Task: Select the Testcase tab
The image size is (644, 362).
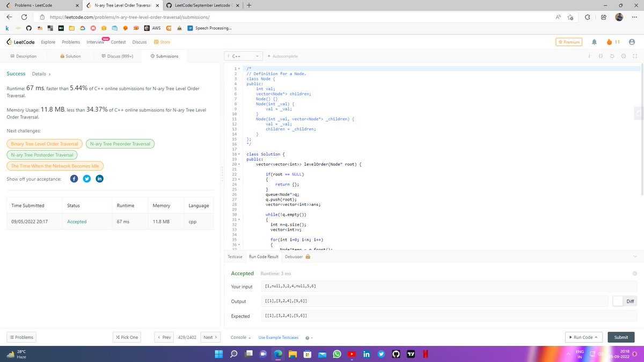Action: 235,257
